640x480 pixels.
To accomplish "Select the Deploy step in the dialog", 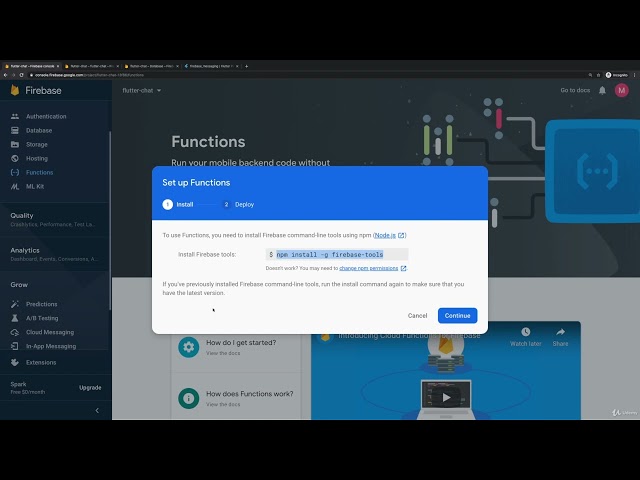I will point(238,204).
